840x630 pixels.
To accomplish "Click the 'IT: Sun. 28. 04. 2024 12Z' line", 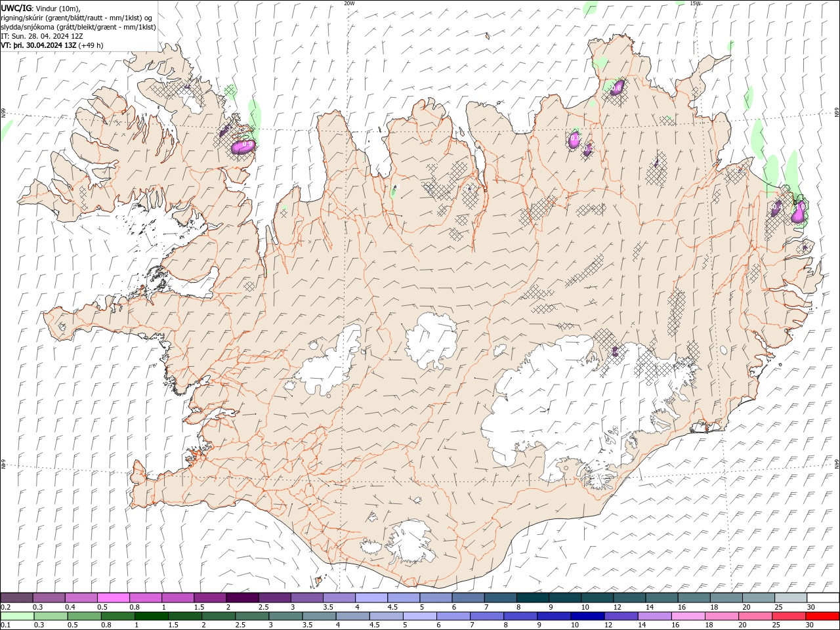I will point(42,36).
